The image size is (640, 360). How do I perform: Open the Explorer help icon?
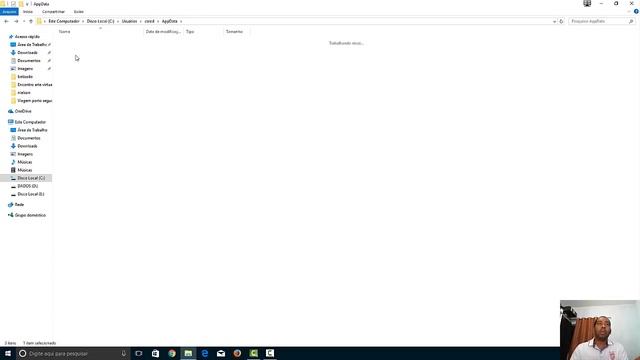636,11
